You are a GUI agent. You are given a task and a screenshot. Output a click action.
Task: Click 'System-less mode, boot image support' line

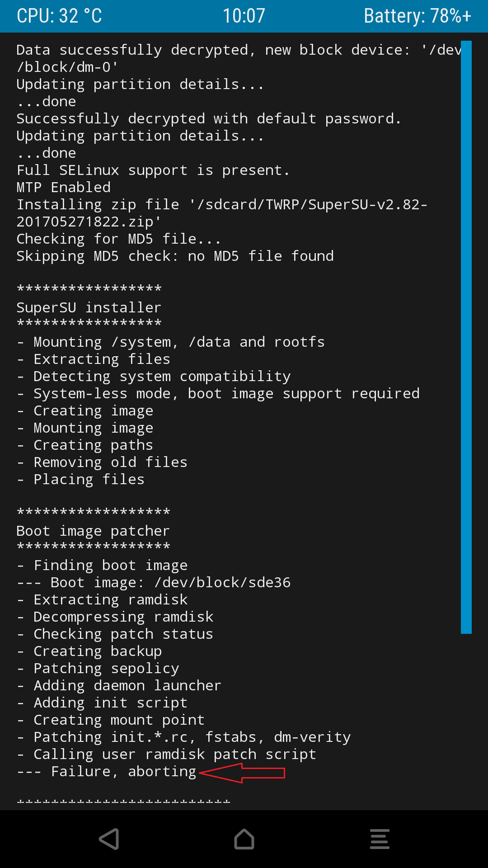218,394
